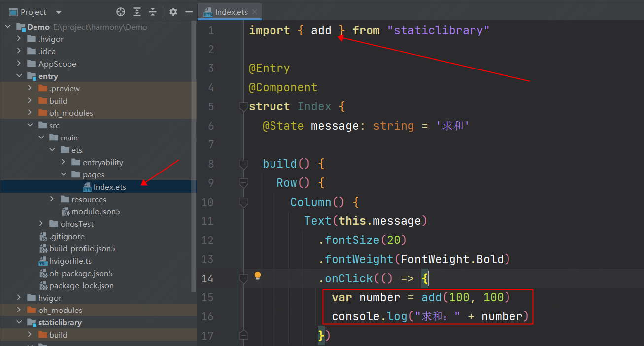Click the lightbulb intention icon on line 14
This screenshot has width=644, height=346.
257,277
